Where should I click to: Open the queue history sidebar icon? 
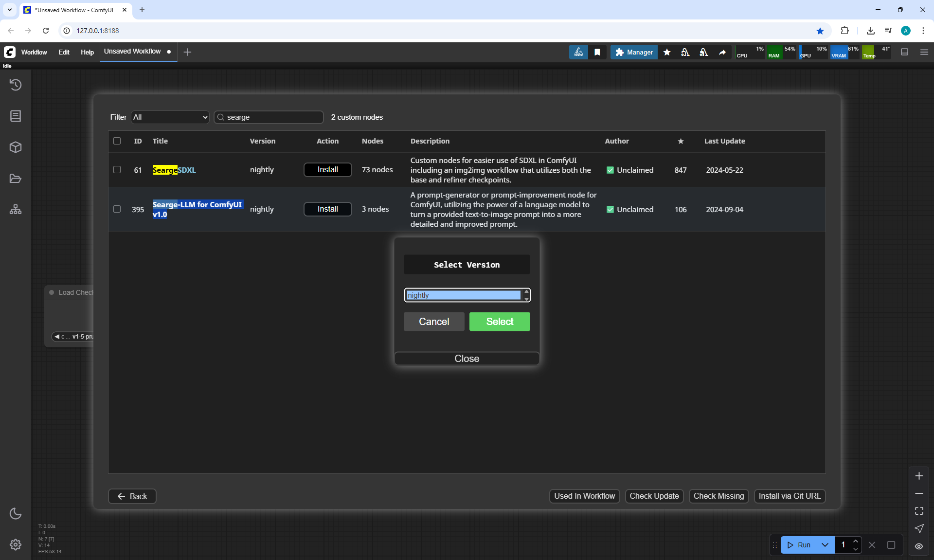(x=16, y=85)
